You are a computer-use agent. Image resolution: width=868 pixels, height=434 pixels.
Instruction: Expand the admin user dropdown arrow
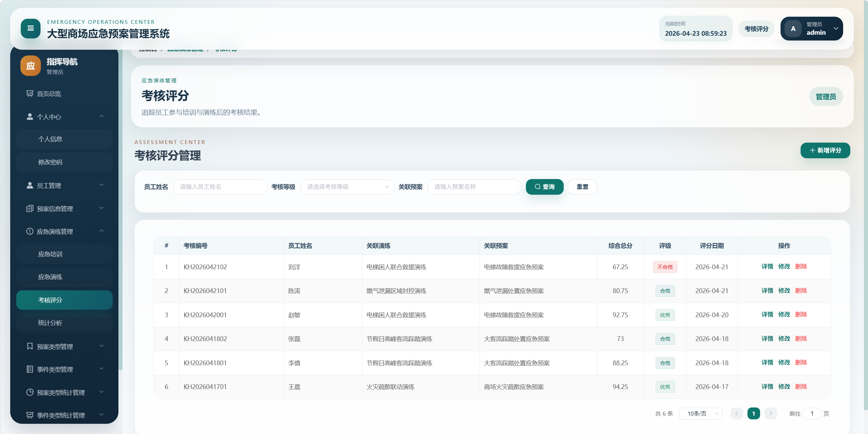coord(836,29)
